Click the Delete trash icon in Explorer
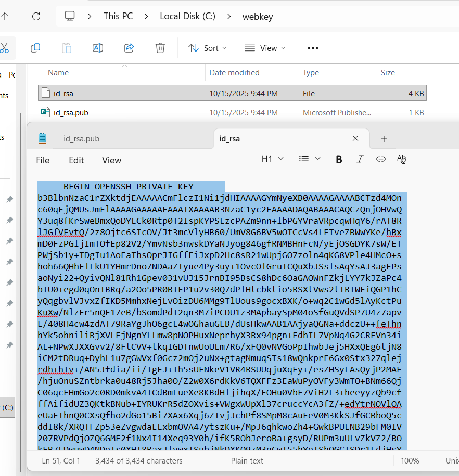Image resolution: width=459 pixels, height=476 pixels. [x=160, y=48]
